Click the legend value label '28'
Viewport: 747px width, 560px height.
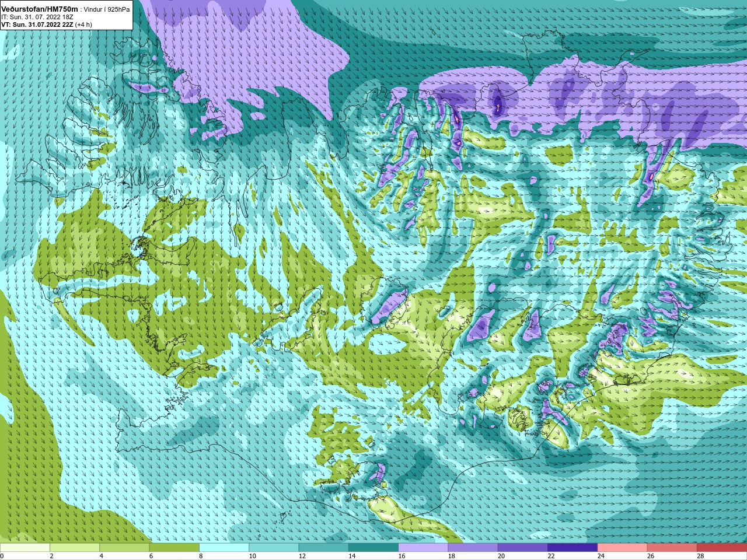click(x=700, y=556)
